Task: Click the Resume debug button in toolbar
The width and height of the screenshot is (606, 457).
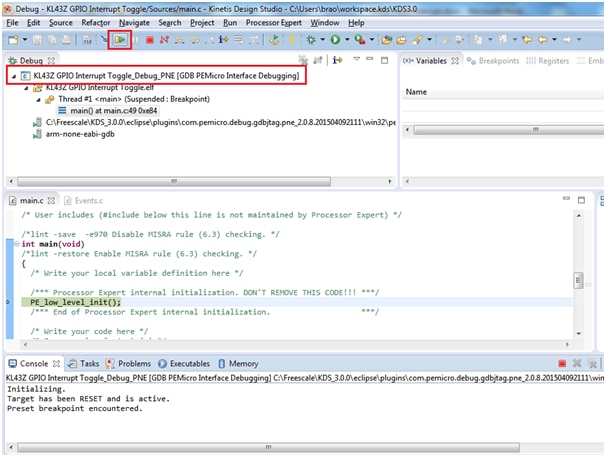Action: pos(121,40)
